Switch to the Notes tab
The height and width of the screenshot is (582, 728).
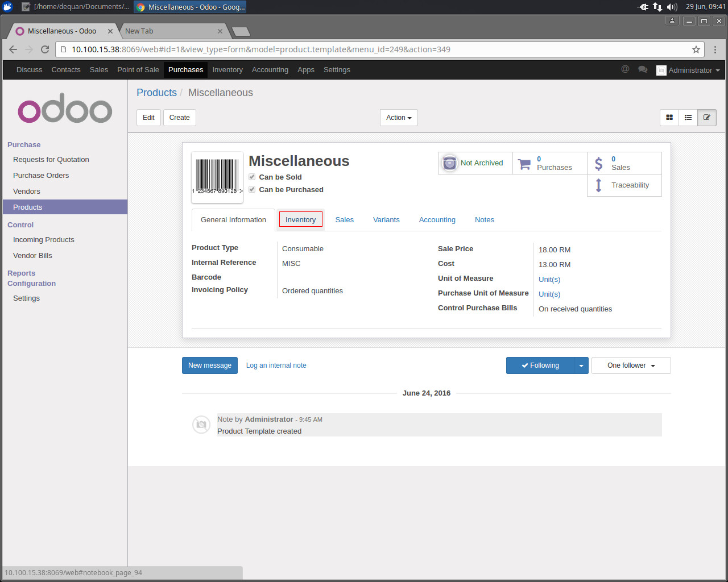pyautogui.click(x=484, y=220)
